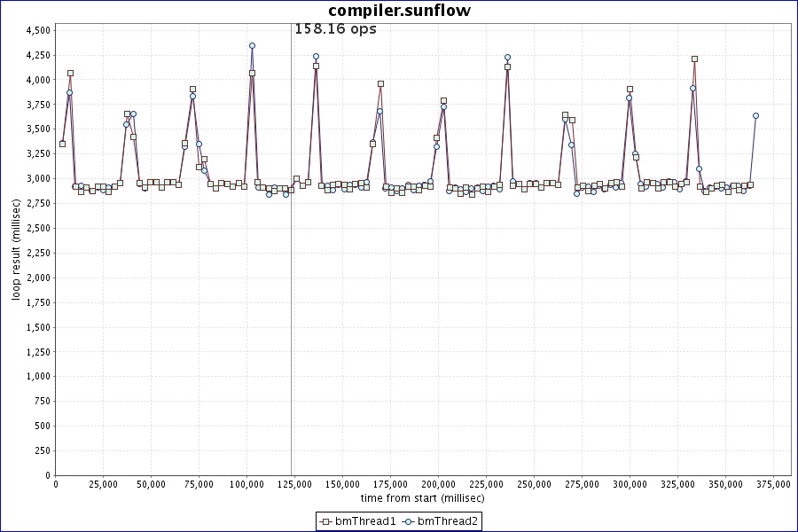Click the 4,500 y-axis tick label

point(37,30)
